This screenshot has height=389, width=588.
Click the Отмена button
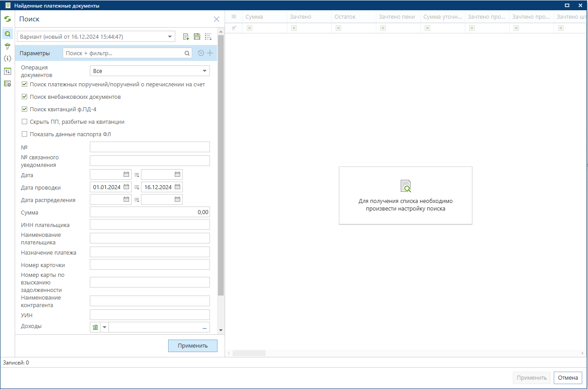tap(568, 378)
